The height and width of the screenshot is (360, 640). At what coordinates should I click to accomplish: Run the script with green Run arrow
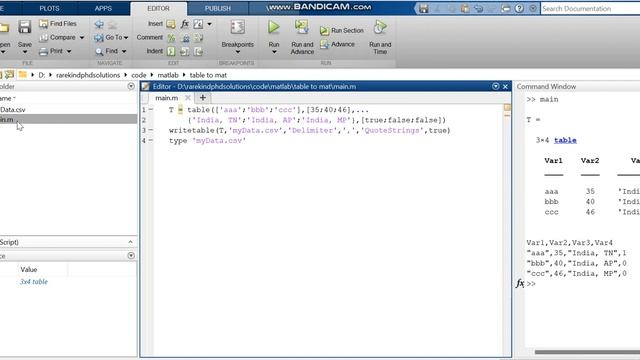click(x=273, y=27)
